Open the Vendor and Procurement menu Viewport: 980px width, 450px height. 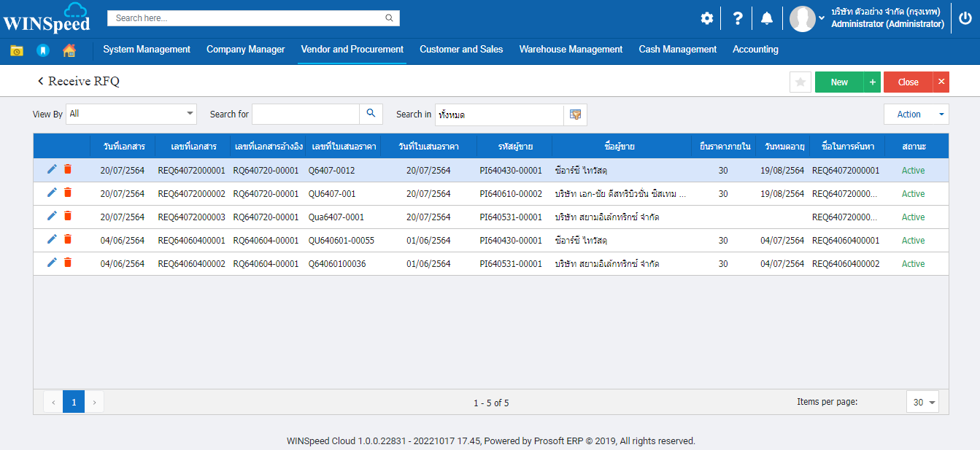[x=352, y=50]
